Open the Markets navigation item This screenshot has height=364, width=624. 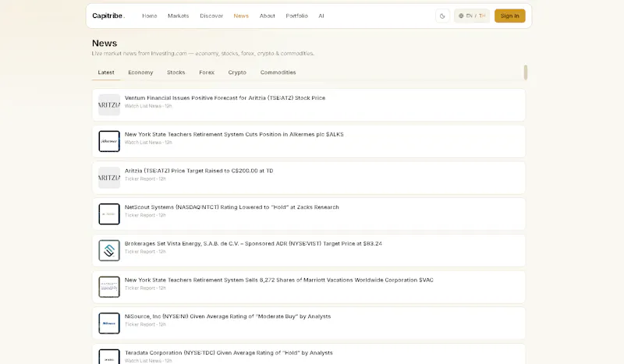click(179, 16)
